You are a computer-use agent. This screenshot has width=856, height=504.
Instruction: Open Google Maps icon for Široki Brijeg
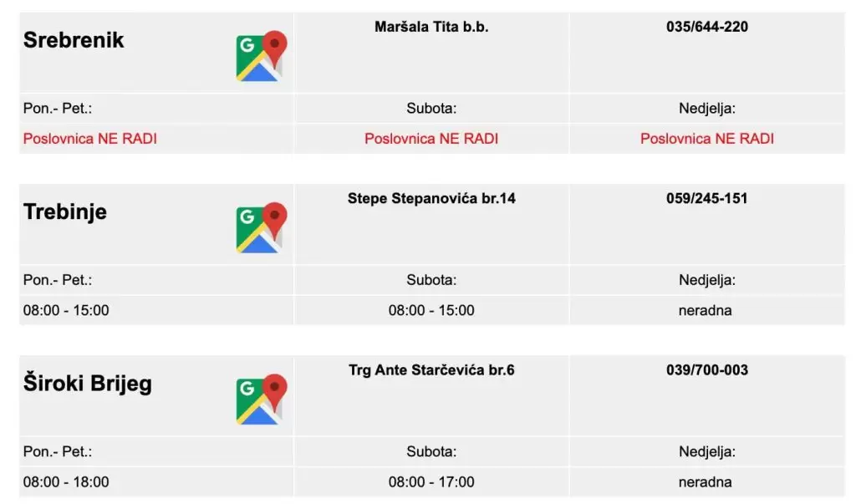point(261,399)
